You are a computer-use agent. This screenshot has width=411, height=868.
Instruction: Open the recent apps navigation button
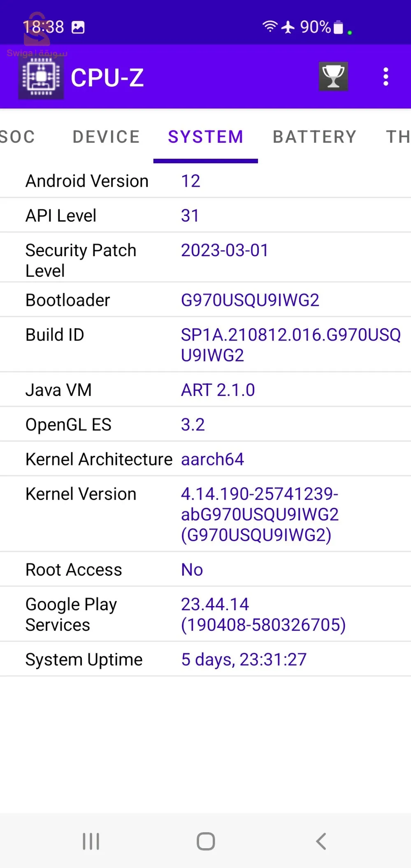click(91, 841)
